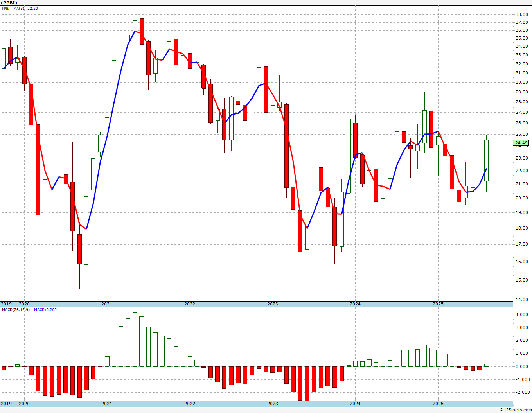Click the 27.00 price axis label
The image size is (532, 413).
pyautogui.click(x=521, y=113)
